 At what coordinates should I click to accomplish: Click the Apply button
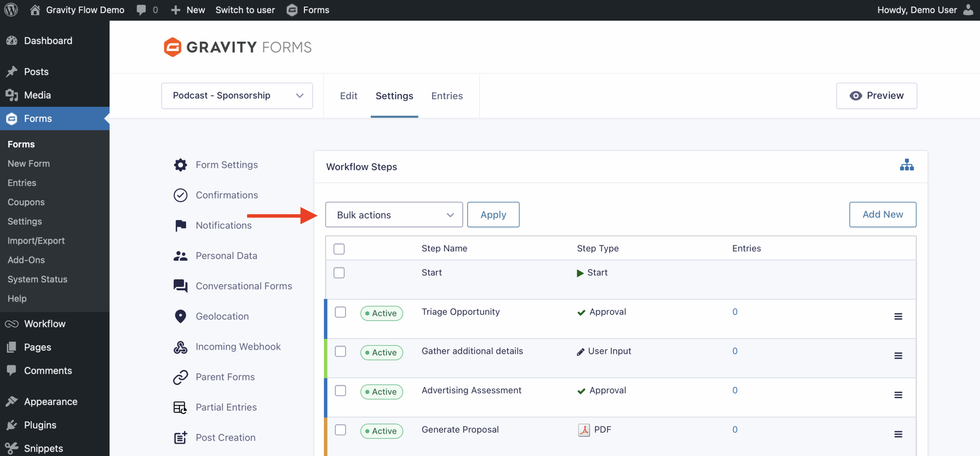click(x=493, y=215)
